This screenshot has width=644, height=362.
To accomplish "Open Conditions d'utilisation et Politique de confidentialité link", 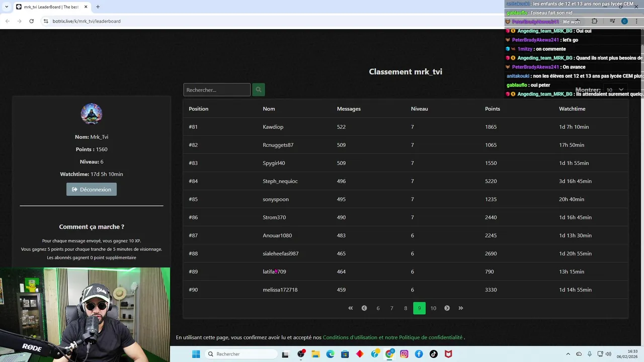I will (x=392, y=337).
